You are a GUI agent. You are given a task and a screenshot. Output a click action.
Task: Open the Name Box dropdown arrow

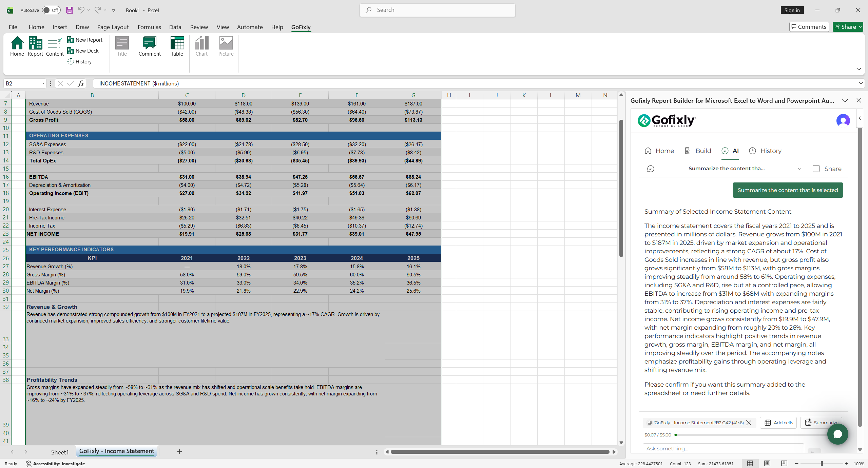(x=43, y=83)
